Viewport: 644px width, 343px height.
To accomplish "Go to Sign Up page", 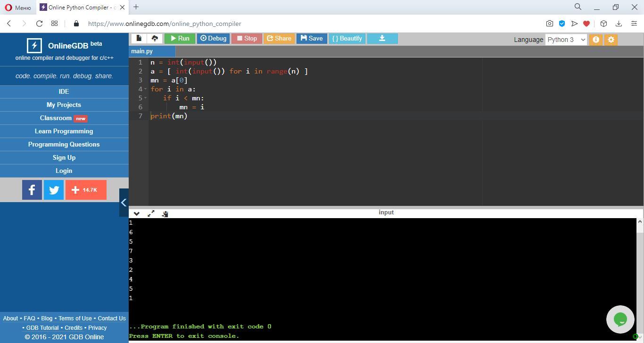I will [64, 157].
